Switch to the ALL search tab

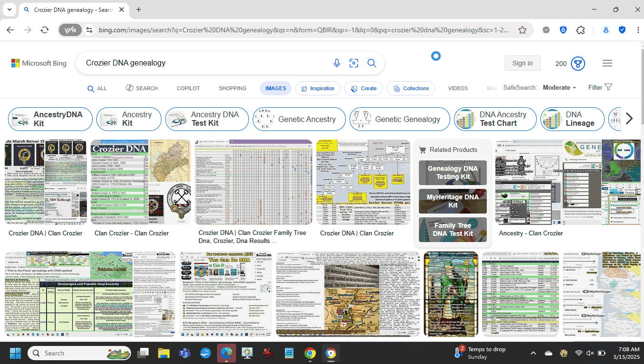point(97,88)
